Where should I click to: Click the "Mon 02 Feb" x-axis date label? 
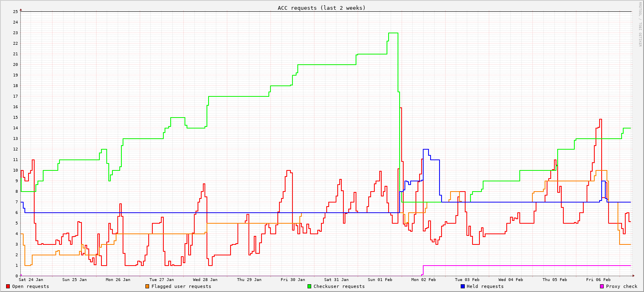pyautogui.click(x=424, y=279)
